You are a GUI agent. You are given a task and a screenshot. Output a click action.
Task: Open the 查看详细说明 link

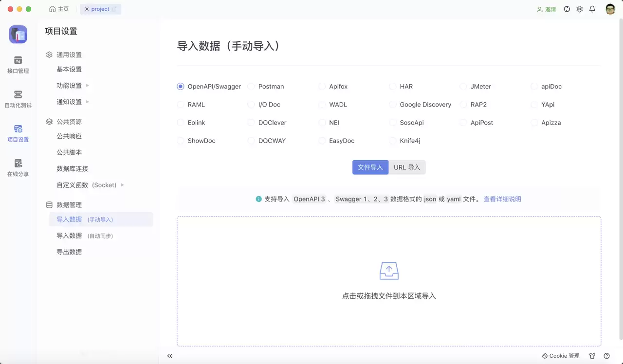tap(502, 199)
